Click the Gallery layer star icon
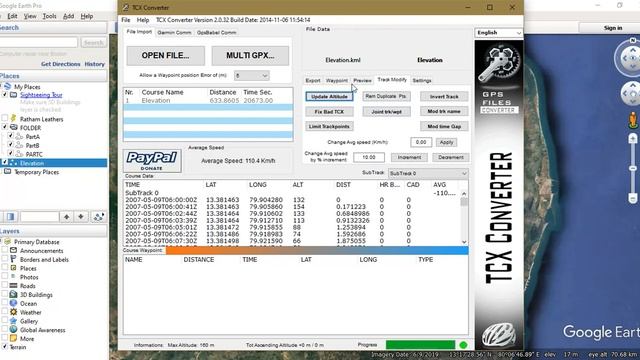 point(13,321)
